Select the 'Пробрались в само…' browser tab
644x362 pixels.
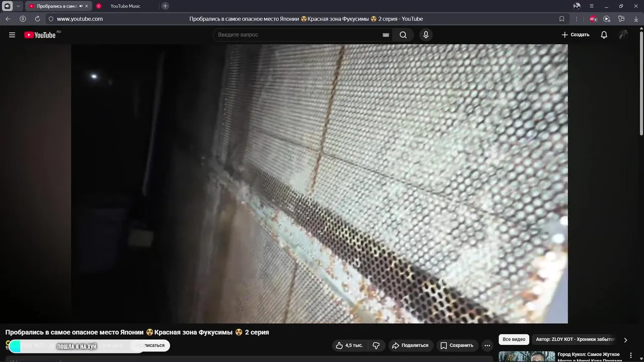point(56,6)
